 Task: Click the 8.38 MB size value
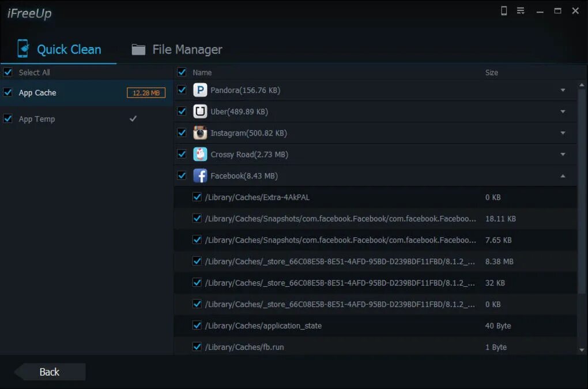click(x=499, y=261)
